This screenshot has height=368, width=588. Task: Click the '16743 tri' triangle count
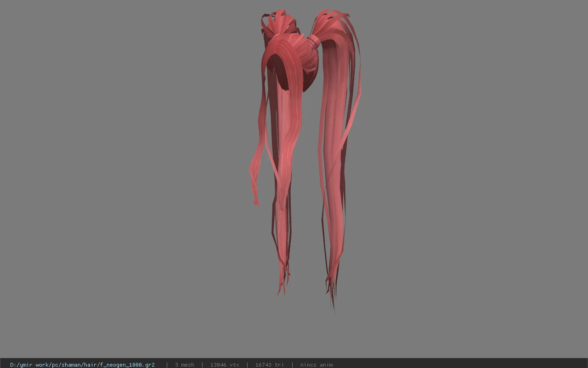(269, 365)
